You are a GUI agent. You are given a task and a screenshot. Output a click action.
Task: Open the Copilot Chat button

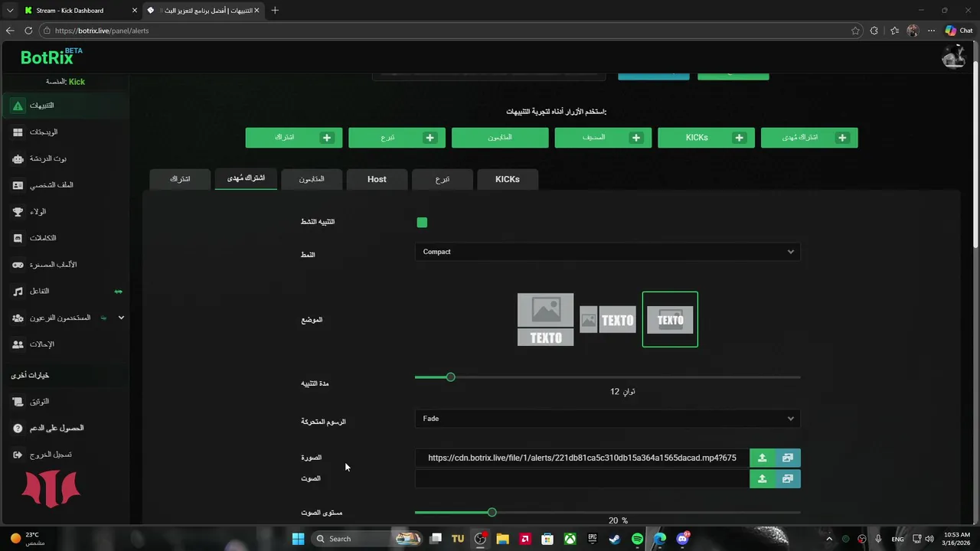point(959,31)
